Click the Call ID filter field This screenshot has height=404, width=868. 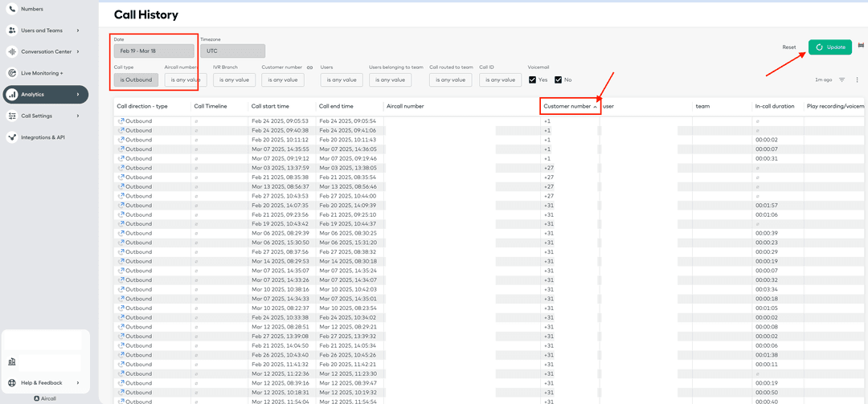tap(500, 80)
